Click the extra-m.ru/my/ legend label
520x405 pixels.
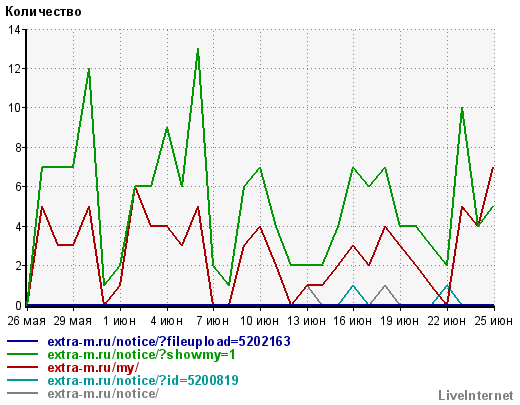[93, 367]
